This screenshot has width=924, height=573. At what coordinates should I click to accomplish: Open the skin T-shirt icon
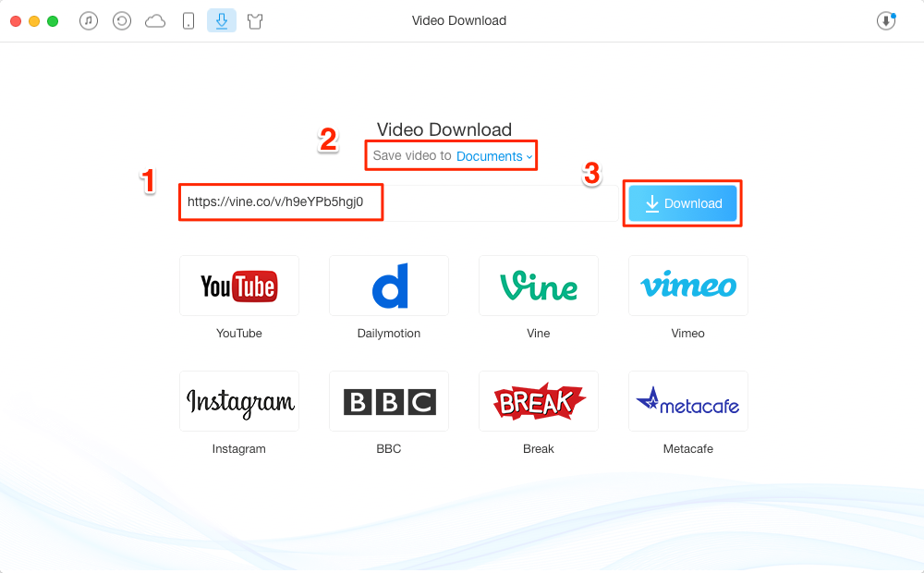[x=255, y=22]
